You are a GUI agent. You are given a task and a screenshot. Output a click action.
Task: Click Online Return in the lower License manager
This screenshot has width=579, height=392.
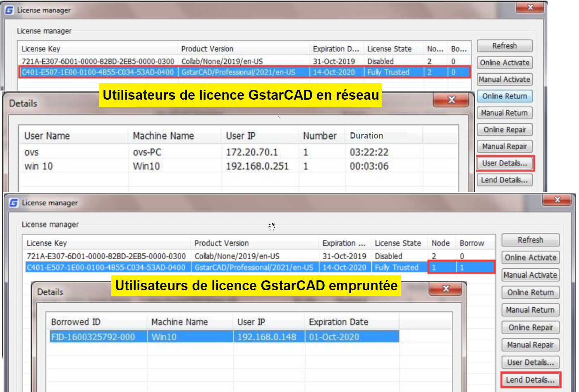tap(531, 292)
